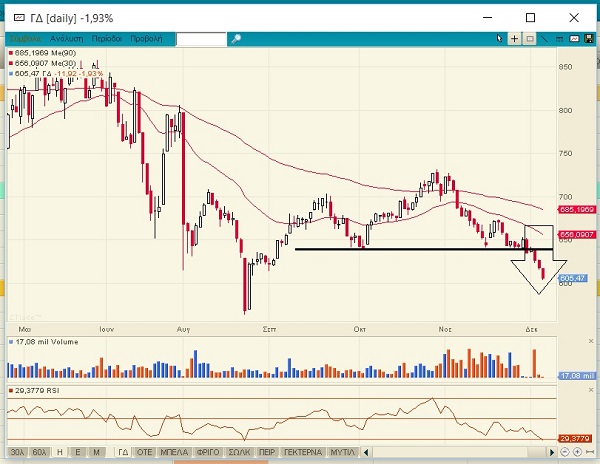The image size is (600, 464).
Task: Open the chart type icon
Action: tap(574, 39)
